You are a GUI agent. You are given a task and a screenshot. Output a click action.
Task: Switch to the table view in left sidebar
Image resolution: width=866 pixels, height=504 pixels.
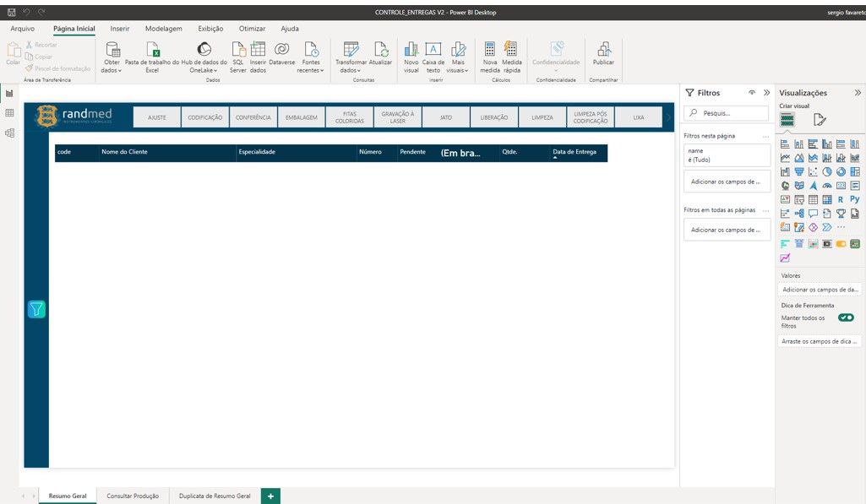9,113
